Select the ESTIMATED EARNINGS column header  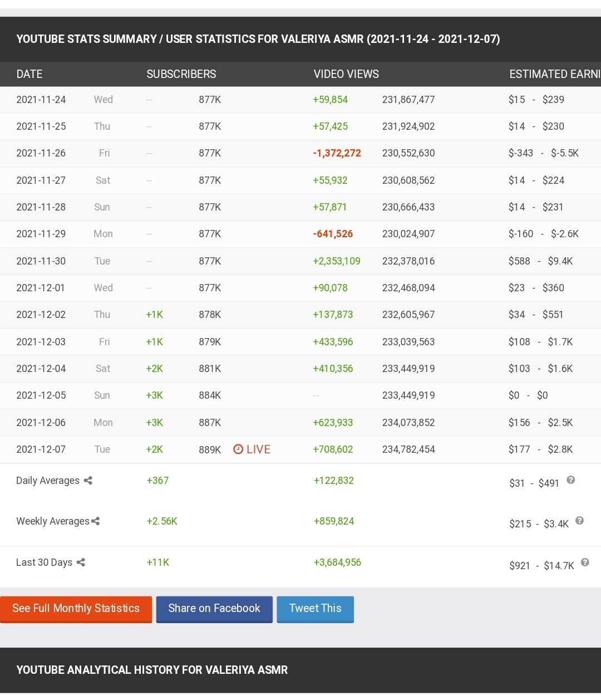coord(555,74)
